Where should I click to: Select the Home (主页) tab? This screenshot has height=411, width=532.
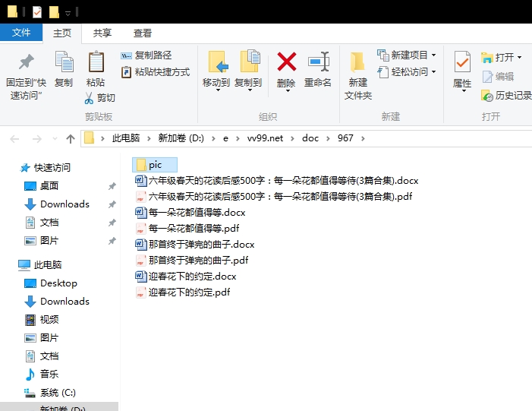(62, 33)
